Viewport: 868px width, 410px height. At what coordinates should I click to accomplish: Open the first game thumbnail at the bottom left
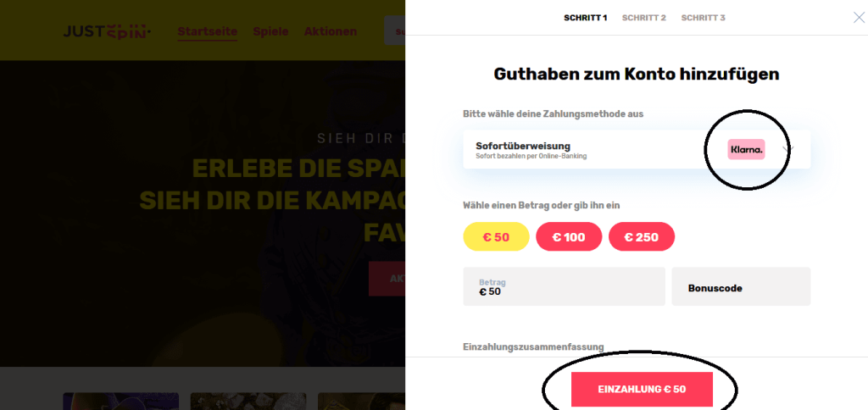click(120, 402)
